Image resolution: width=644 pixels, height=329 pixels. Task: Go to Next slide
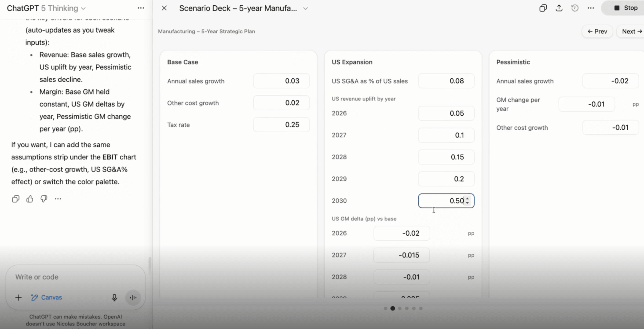point(632,31)
